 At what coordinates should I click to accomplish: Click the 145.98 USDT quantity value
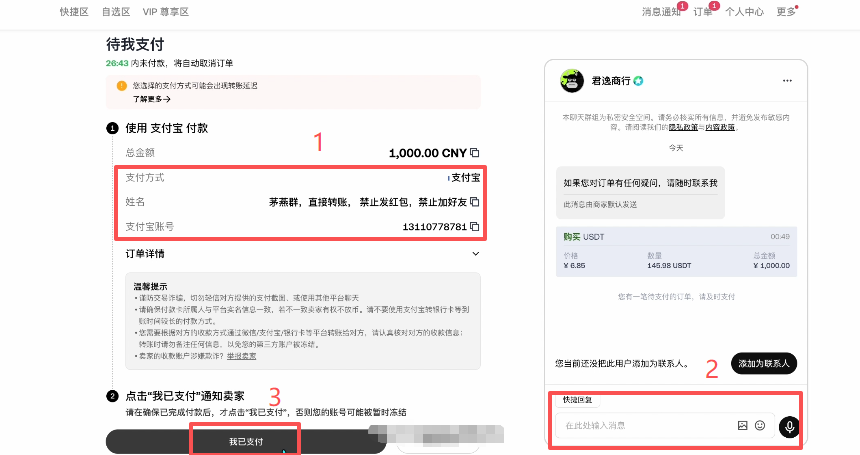tap(669, 265)
